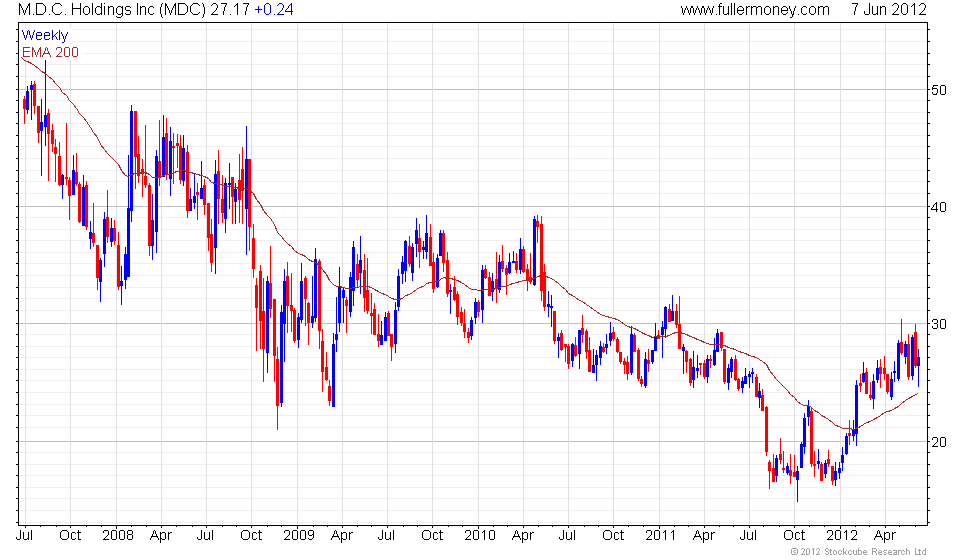The width and height of the screenshot is (980, 560).
Task: Open the www.fullermoney.com link text
Action: [755, 10]
